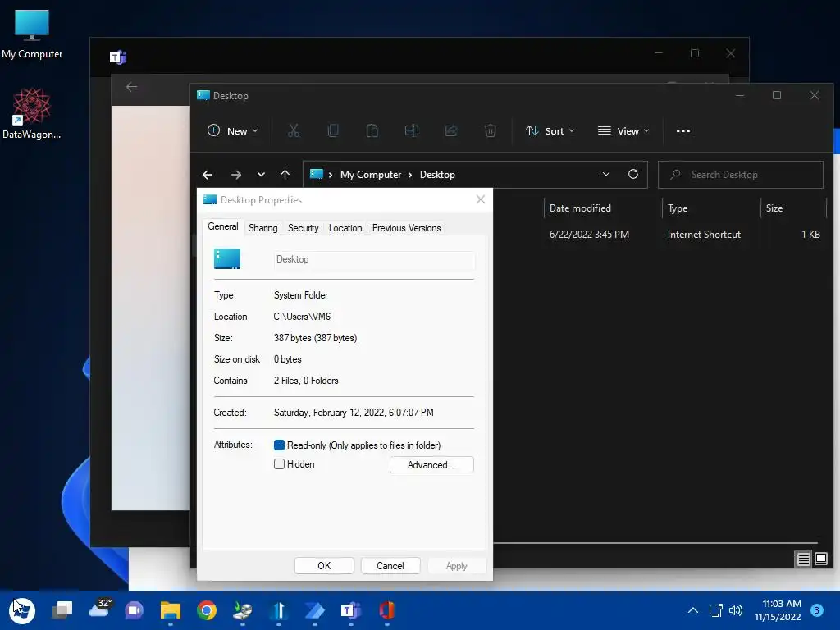840x630 pixels.
Task: Click the Search Desktop field
Action: [x=741, y=175]
